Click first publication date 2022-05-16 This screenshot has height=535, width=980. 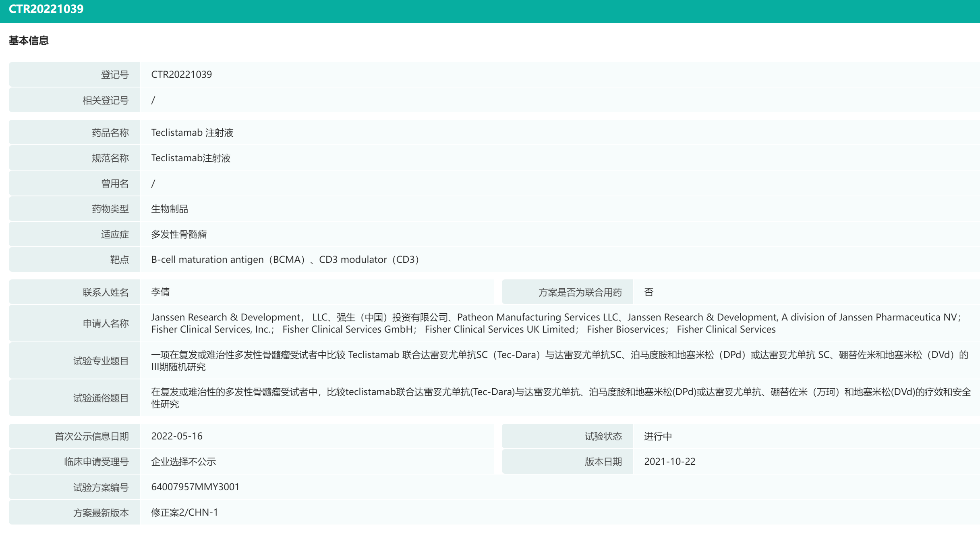point(176,436)
